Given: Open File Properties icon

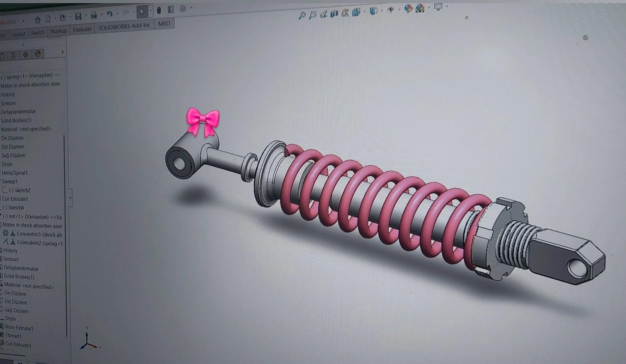Looking at the screenshot, I should [171, 9].
